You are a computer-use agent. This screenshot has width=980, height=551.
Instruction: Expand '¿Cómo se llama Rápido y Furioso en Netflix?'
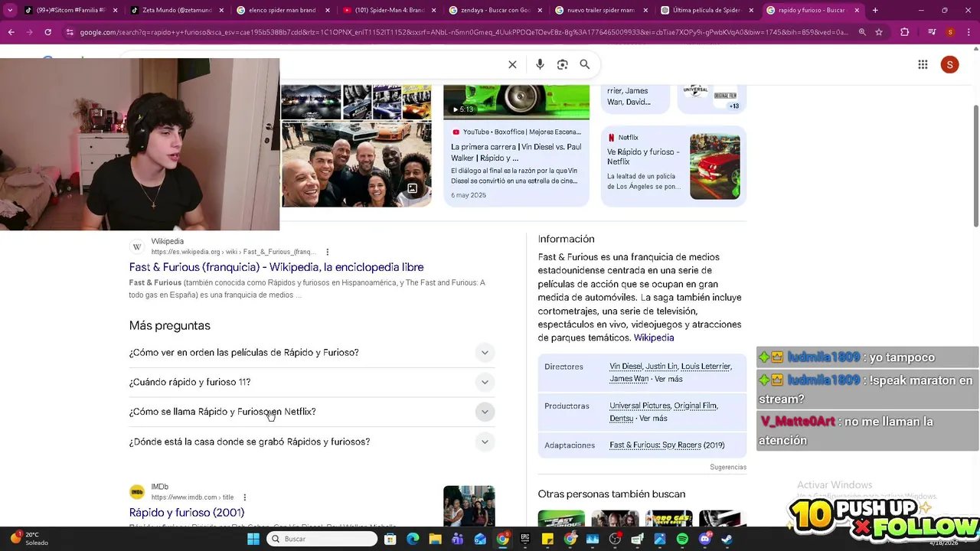312,412
